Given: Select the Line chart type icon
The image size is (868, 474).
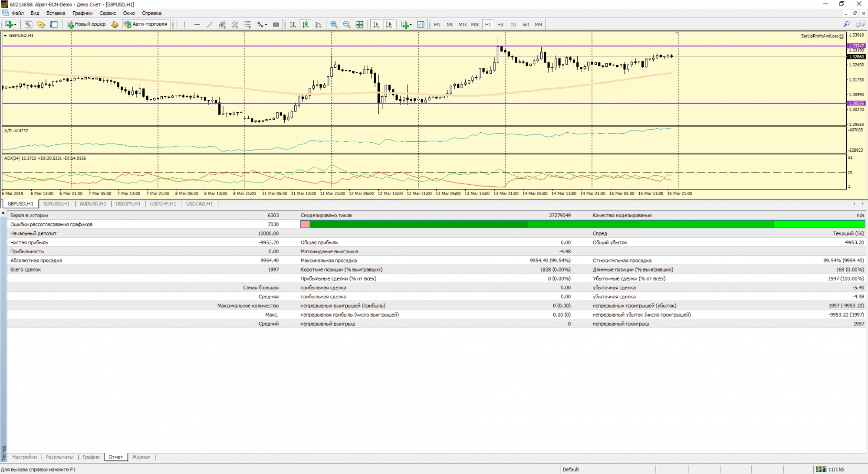Looking at the screenshot, I should (318, 25).
